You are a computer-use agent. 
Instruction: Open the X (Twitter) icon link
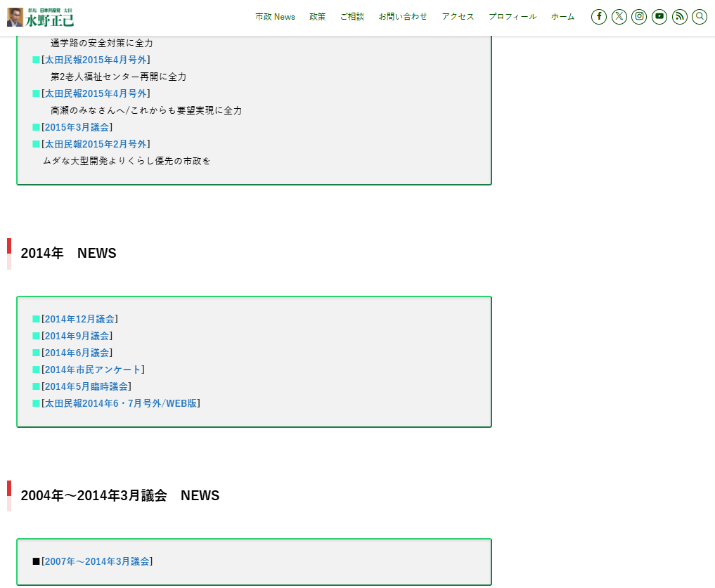click(x=619, y=17)
